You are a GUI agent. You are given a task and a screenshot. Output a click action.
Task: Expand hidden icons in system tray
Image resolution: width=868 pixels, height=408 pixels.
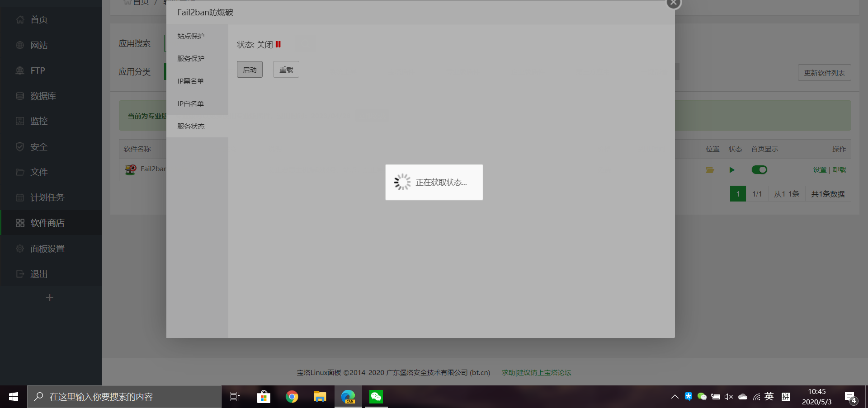click(675, 396)
